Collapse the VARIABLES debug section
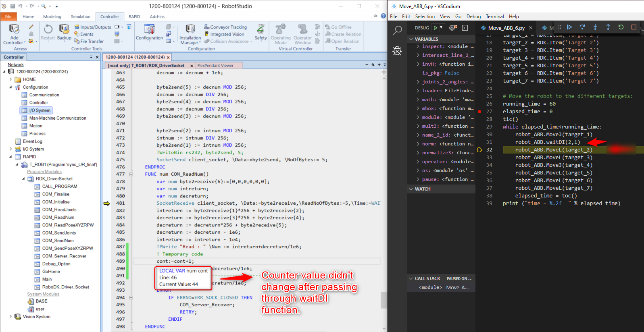 tap(411, 39)
